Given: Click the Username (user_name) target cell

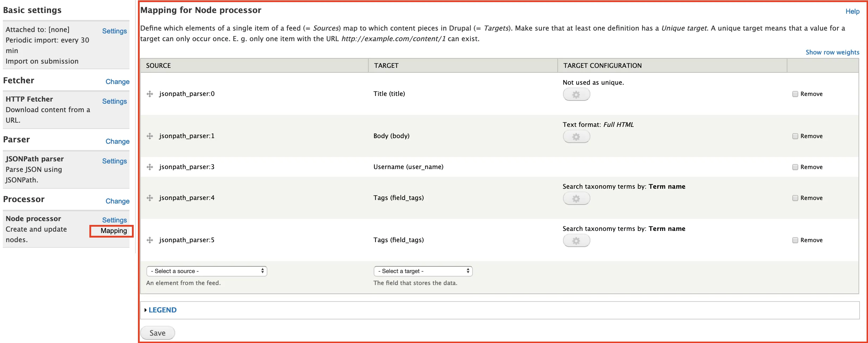Looking at the screenshot, I should pyautogui.click(x=408, y=167).
